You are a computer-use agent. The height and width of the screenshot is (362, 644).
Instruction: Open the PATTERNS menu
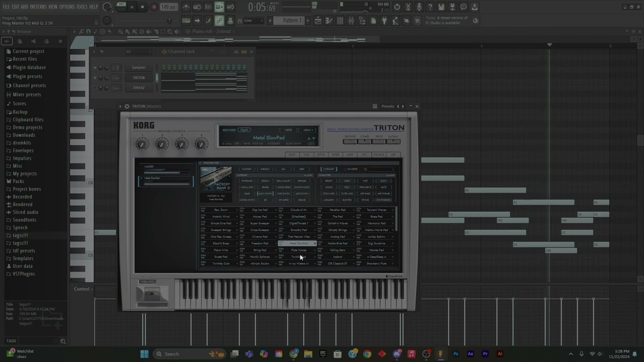click(x=38, y=7)
